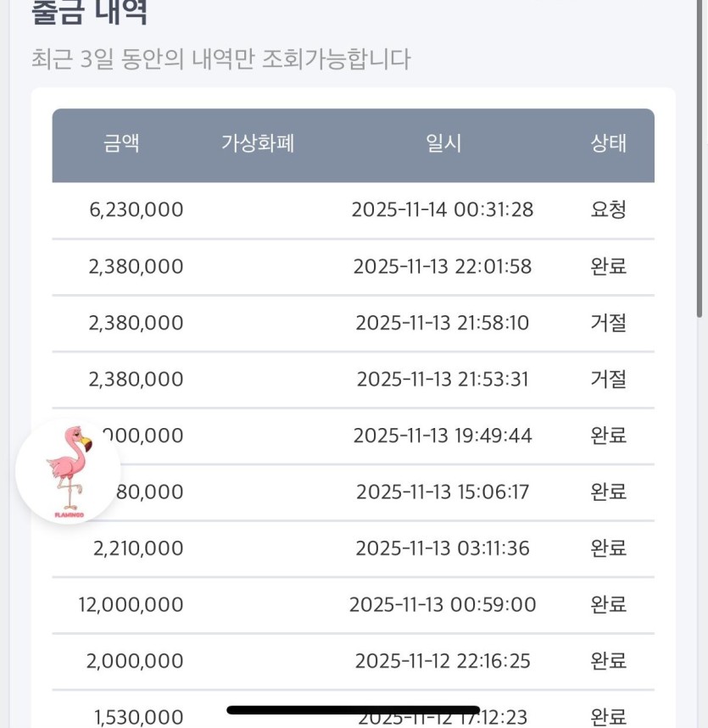The image size is (708, 728).
Task: Click the 상태 column header
Action: coord(608,143)
